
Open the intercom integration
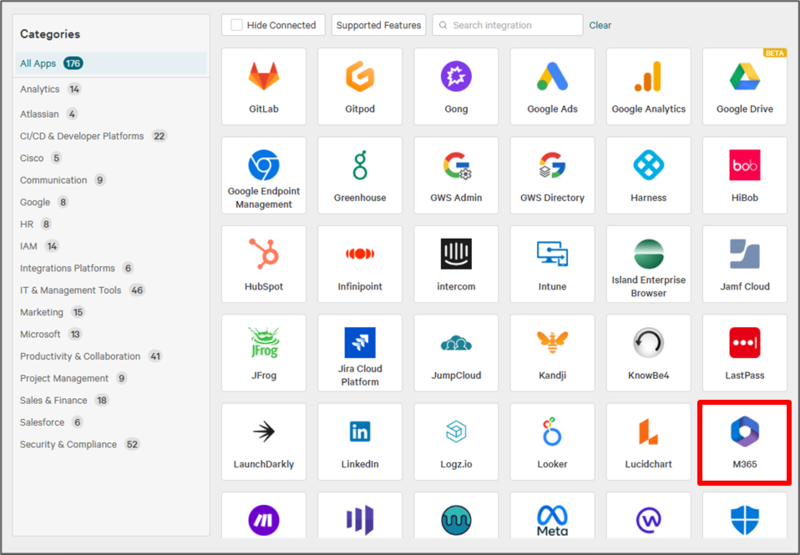(456, 264)
